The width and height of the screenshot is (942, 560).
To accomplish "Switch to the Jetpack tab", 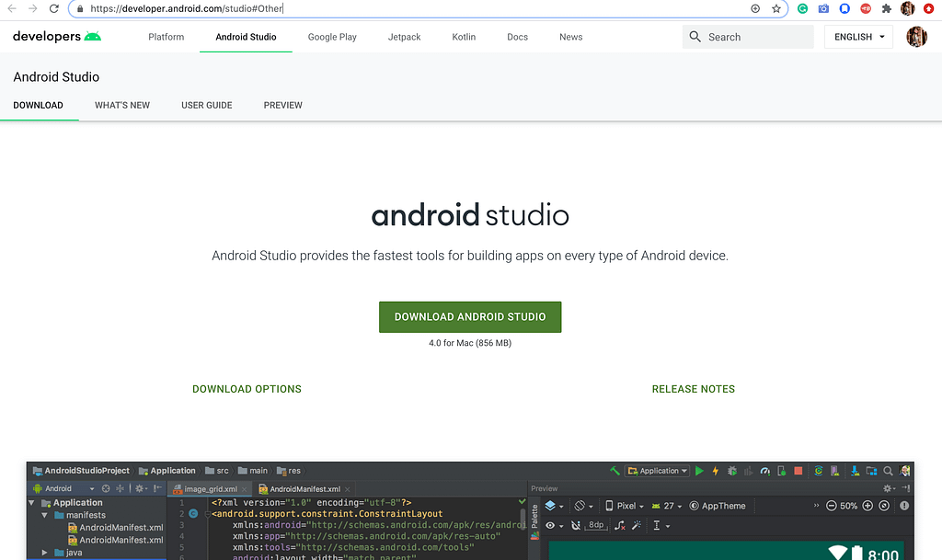I will (x=405, y=37).
